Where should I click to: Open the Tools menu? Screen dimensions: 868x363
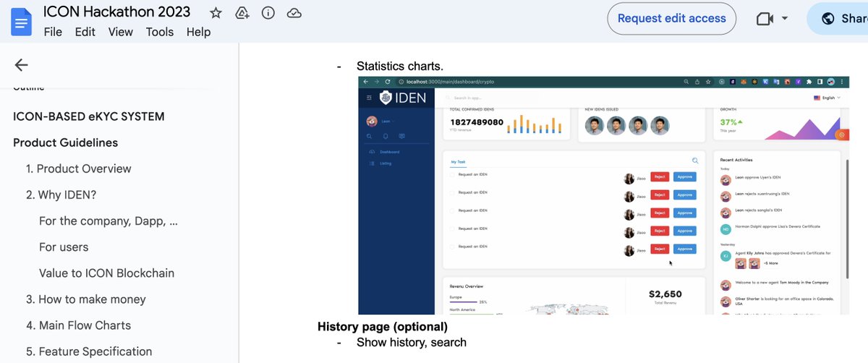[160, 32]
